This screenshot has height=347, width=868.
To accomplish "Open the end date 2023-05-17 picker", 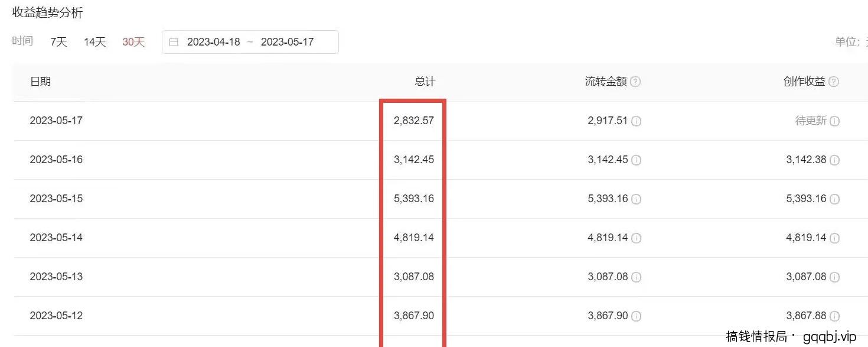I will (x=288, y=42).
